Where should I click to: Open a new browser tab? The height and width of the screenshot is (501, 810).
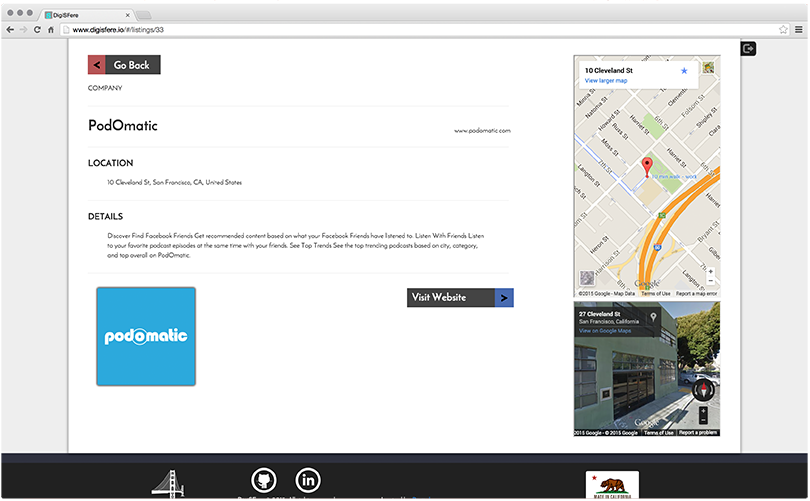[144, 15]
